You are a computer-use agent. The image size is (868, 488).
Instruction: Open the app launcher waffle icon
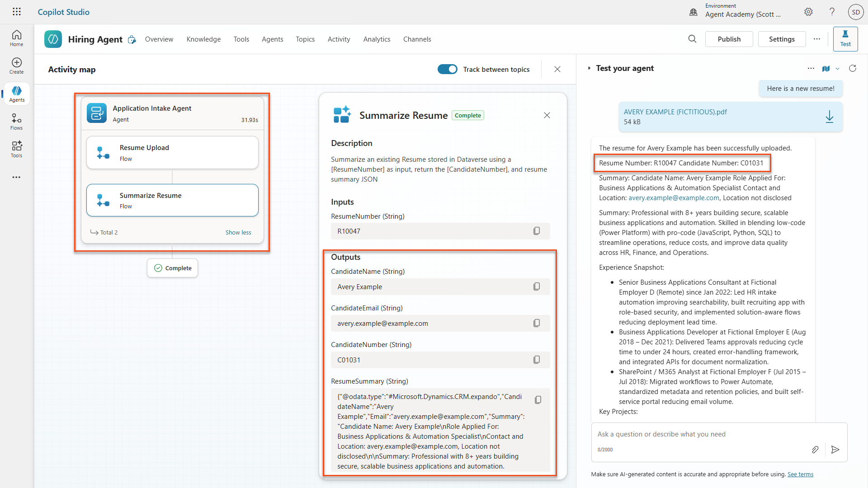(x=17, y=12)
